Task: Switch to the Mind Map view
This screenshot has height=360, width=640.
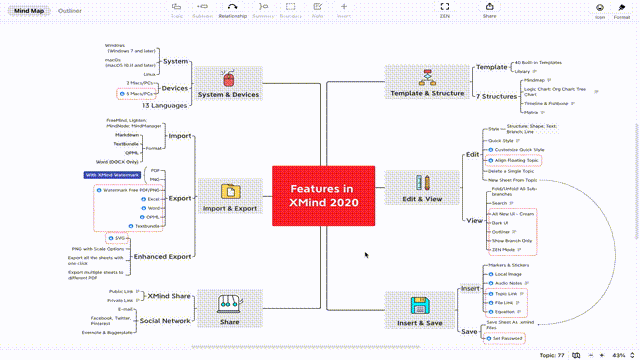Action: coord(29,11)
